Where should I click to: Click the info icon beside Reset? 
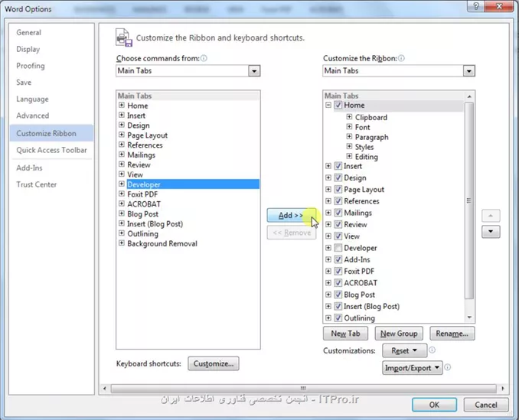point(432,350)
